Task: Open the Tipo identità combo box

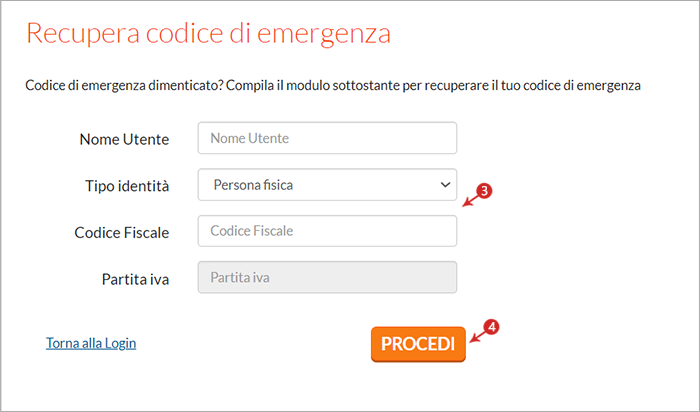Action: coord(327,184)
